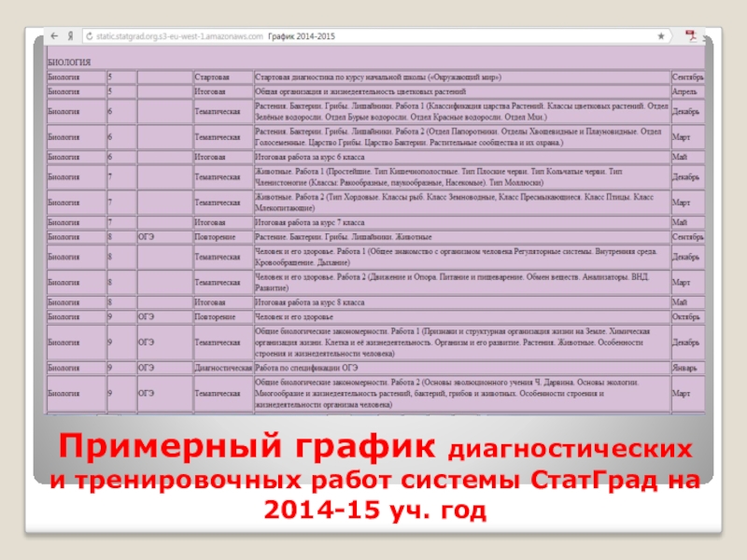Select 'Общие биологические закономерности. Работа 2' cell

pos(462,393)
